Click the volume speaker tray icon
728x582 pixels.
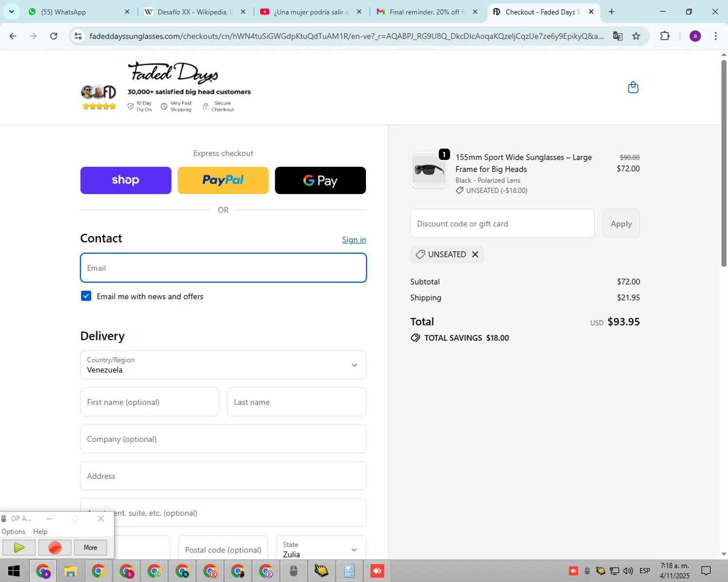click(628, 571)
